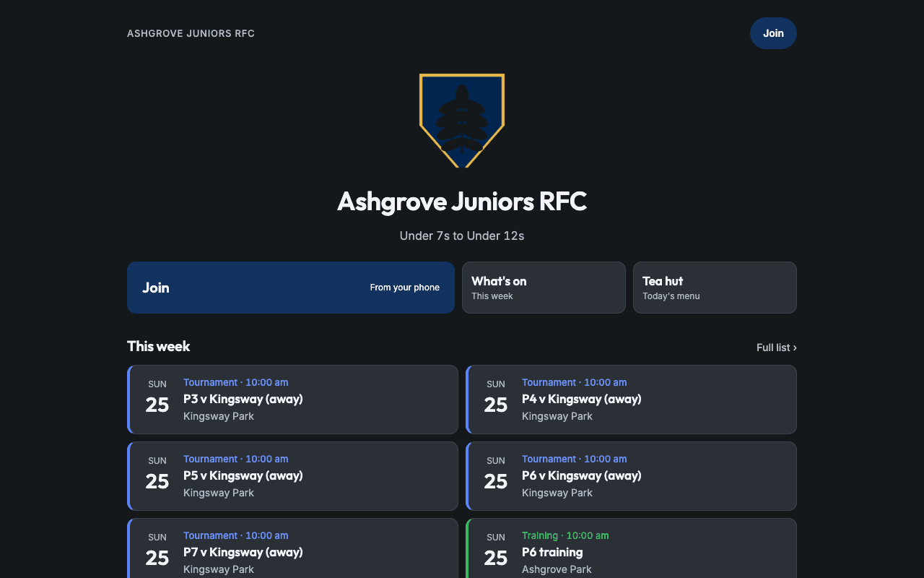View the P6 training event card

pyautogui.click(x=631, y=548)
